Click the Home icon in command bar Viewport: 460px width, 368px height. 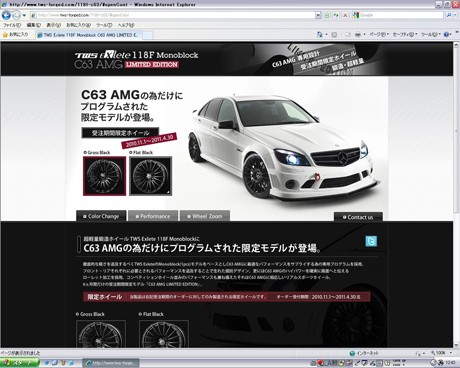[320, 34]
